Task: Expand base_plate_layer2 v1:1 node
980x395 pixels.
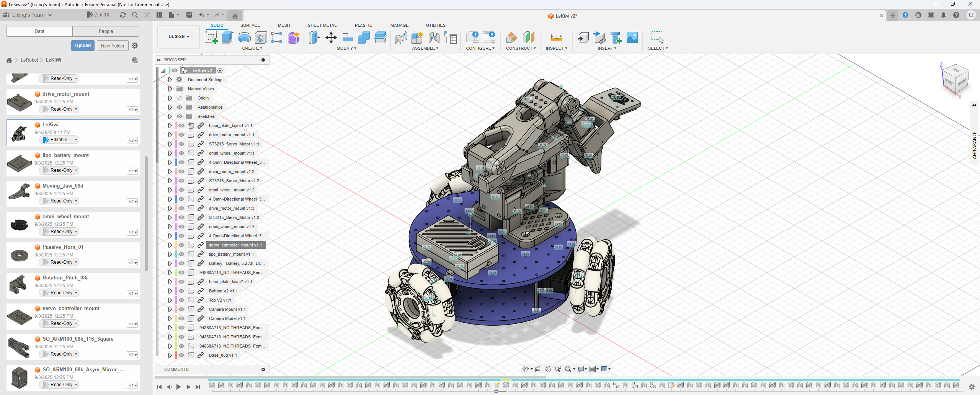Action: [170, 282]
